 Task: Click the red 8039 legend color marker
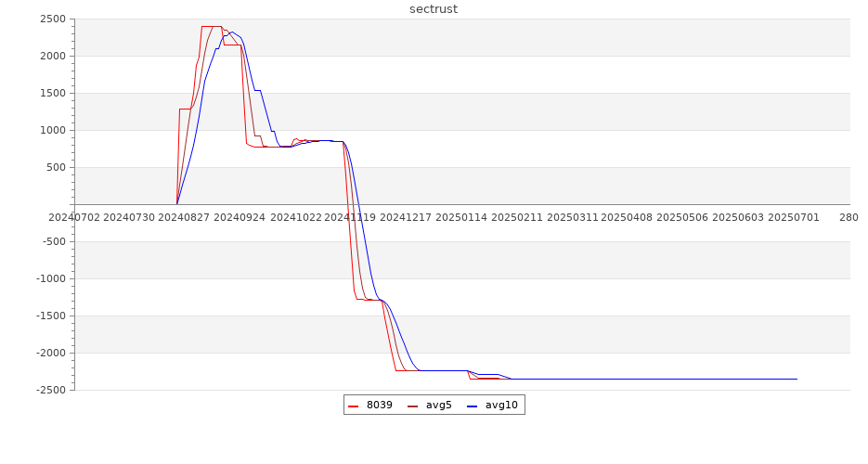point(353,406)
